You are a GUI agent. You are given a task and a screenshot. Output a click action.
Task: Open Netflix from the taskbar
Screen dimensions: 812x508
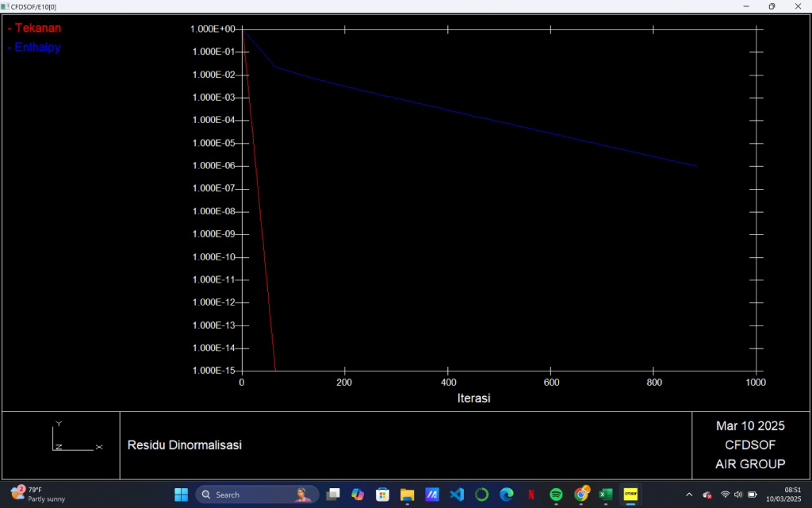(x=531, y=495)
